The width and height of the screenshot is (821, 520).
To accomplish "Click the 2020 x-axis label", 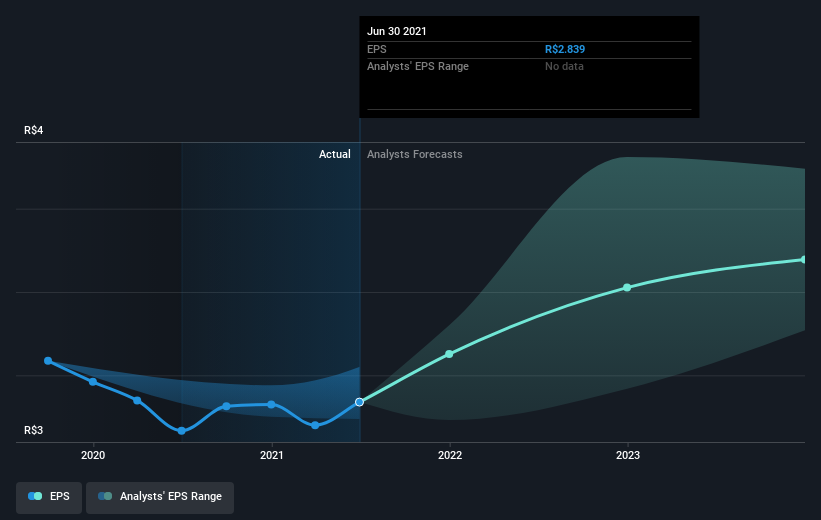I will 93,456.
